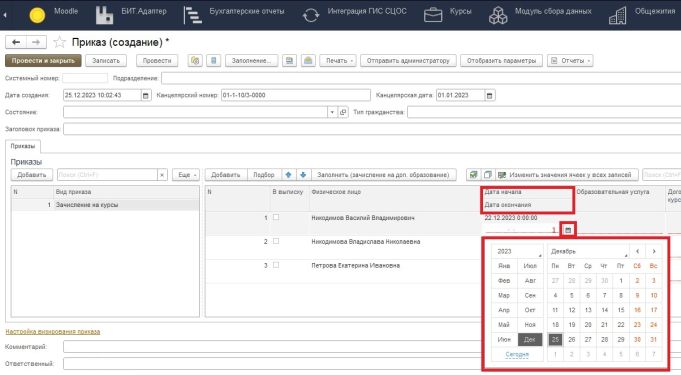Click the icon button right of Заполнение
Image resolution: width=681 pixels, height=375 pixels.
[289, 61]
